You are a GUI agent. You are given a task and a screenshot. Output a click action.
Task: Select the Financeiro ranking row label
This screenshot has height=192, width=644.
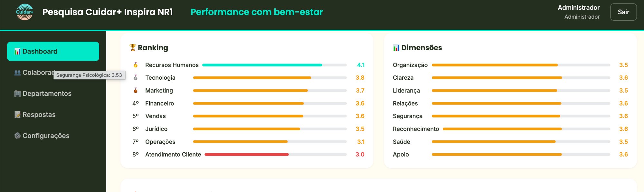[x=159, y=103]
